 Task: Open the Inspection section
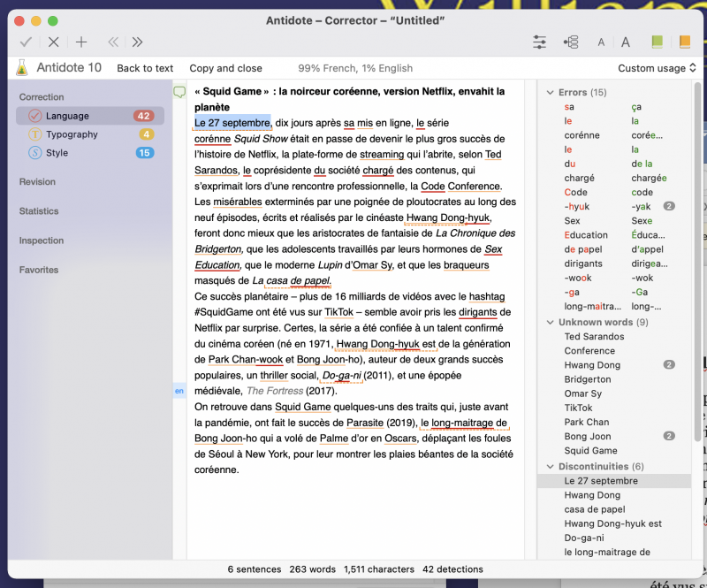pyautogui.click(x=42, y=241)
